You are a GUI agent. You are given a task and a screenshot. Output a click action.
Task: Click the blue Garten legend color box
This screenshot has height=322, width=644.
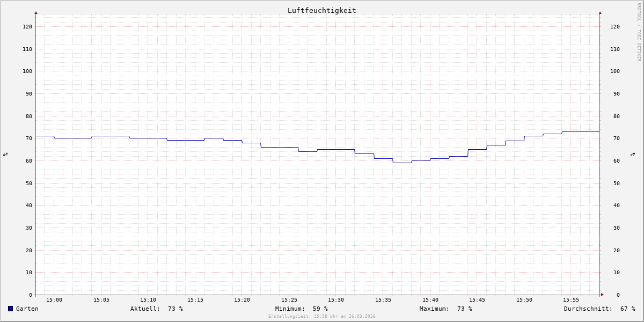click(x=10, y=309)
